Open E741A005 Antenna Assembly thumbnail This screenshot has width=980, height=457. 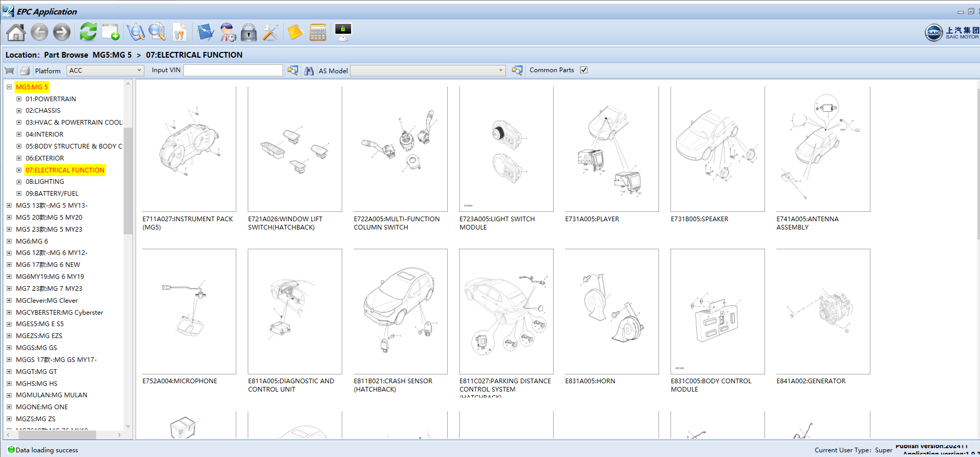pyautogui.click(x=823, y=149)
